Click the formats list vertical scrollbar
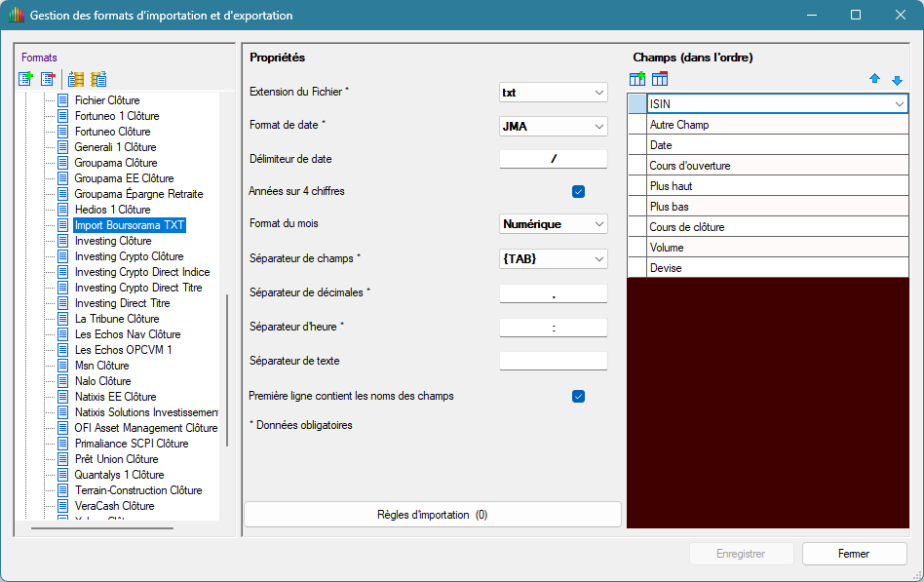The image size is (924, 582). (227, 370)
